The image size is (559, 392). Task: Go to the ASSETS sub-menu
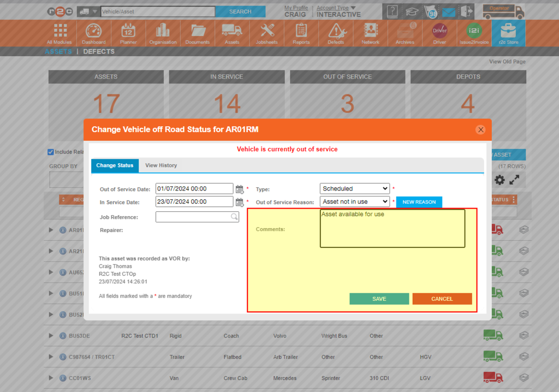pyautogui.click(x=58, y=51)
